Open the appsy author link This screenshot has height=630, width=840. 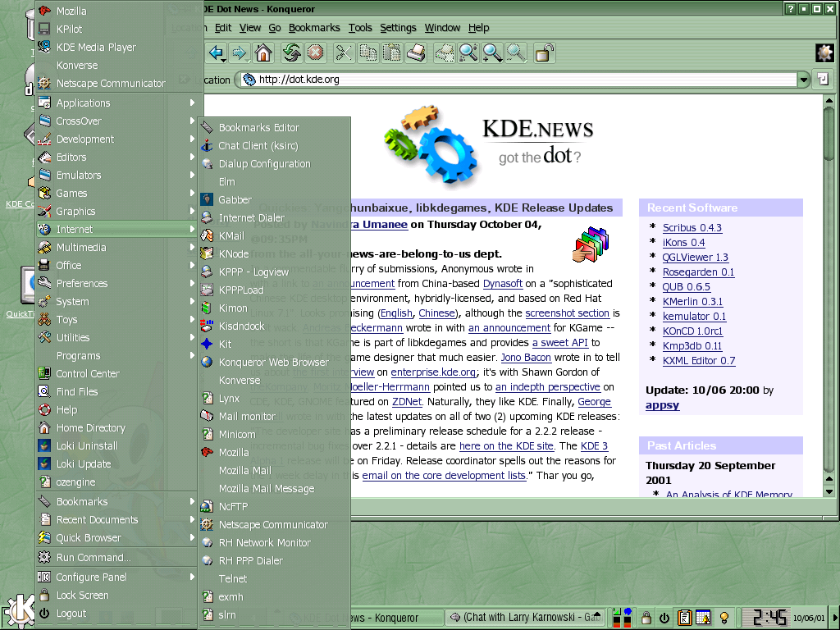pos(662,405)
